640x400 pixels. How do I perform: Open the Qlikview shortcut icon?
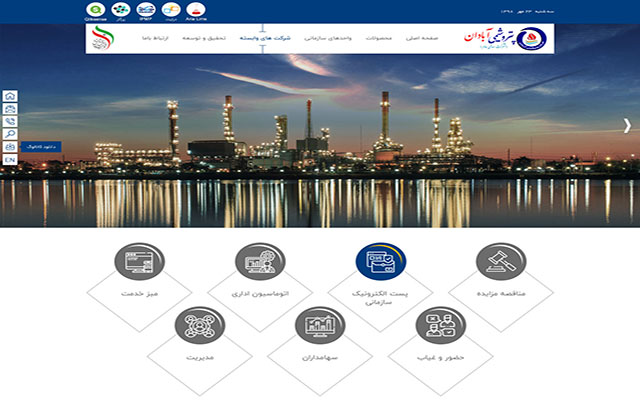point(96,9)
